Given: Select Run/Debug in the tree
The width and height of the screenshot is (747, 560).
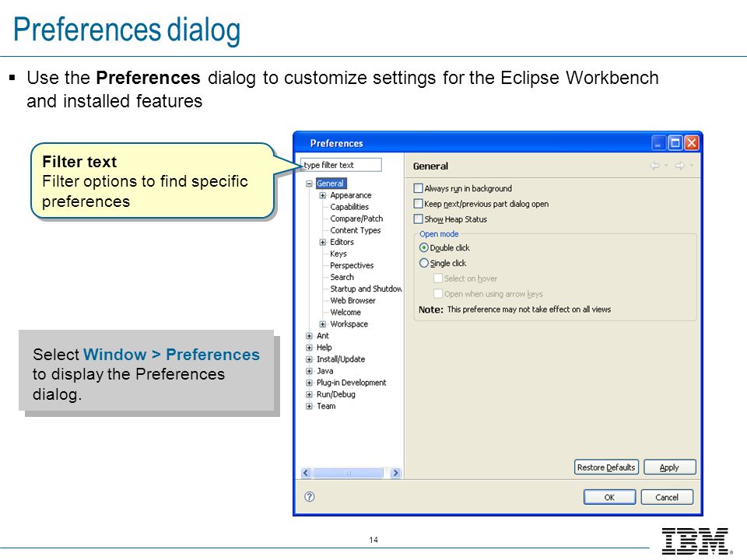Looking at the screenshot, I should tap(336, 394).
